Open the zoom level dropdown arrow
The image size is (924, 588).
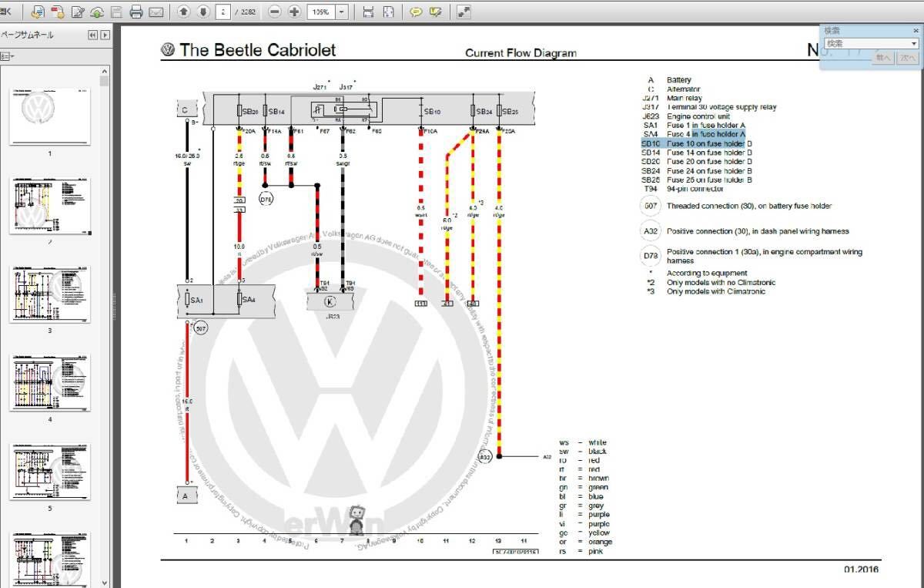342,12
